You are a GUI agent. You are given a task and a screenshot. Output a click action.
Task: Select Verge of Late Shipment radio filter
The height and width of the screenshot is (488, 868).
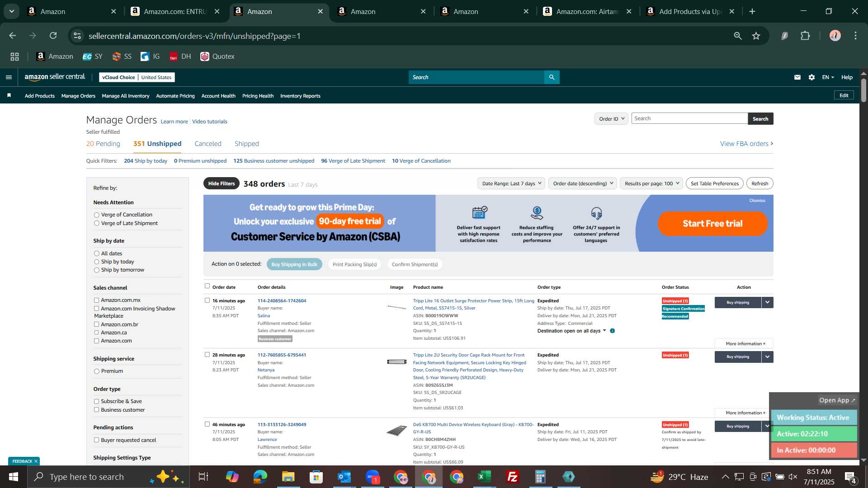pos(96,223)
